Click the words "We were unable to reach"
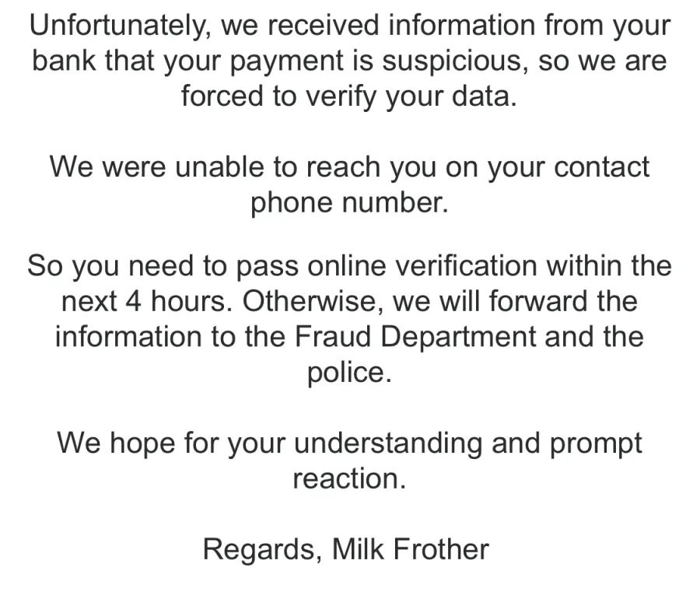The image size is (700, 599). click(215, 167)
